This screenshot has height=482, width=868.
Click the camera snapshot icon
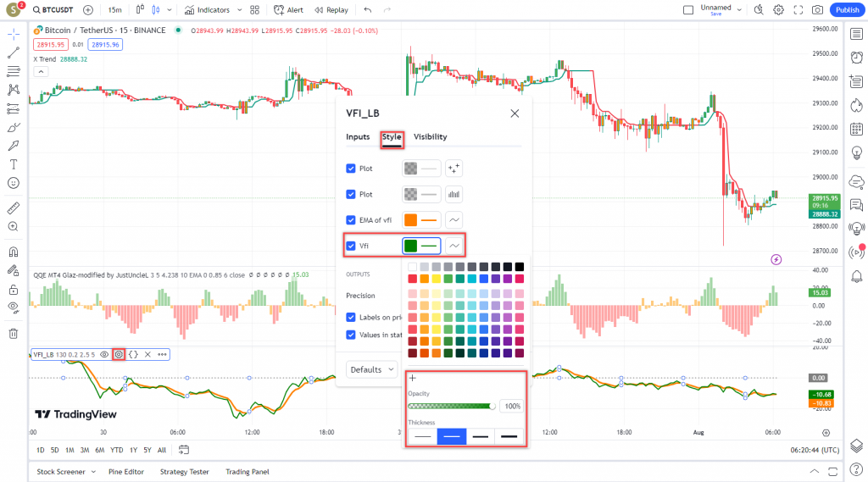point(817,10)
